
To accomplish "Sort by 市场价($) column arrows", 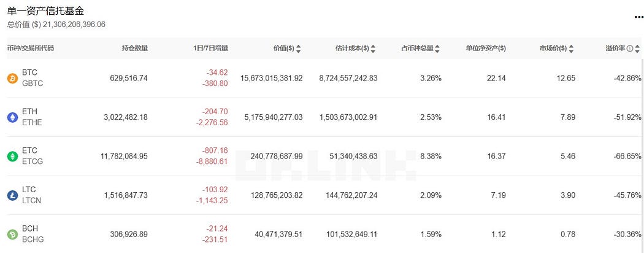I will 571,49.
